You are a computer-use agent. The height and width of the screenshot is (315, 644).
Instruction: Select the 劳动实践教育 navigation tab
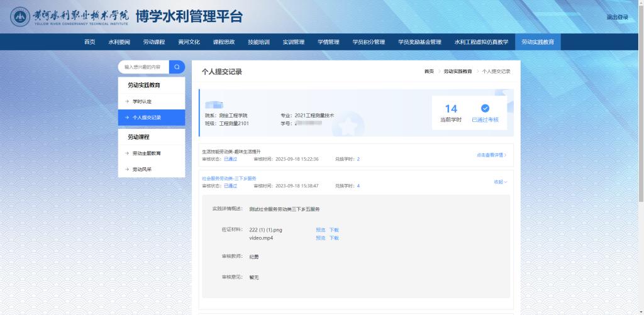pyautogui.click(x=538, y=42)
